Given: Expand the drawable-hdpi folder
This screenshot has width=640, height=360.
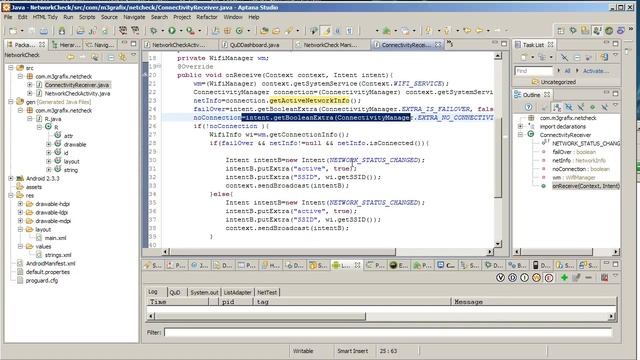Looking at the screenshot, I should point(20,204).
